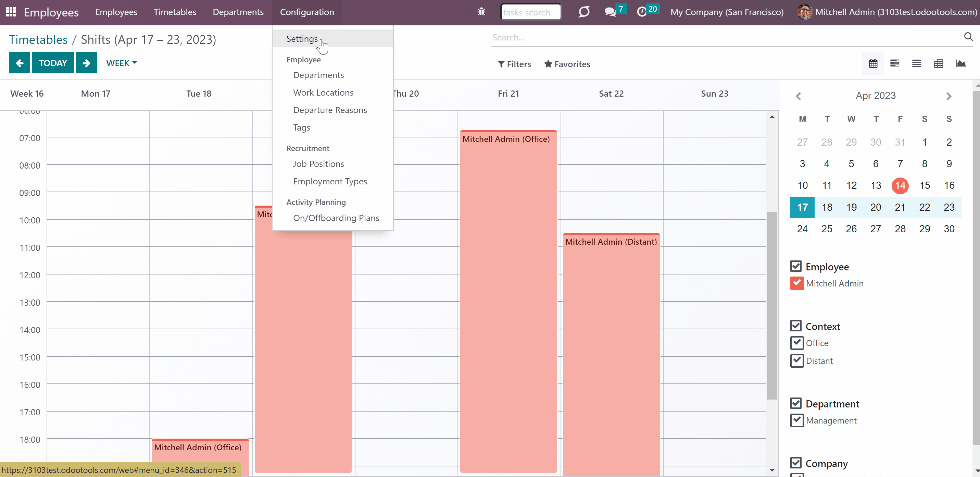Toggle the Management department checkbox

coord(796,420)
